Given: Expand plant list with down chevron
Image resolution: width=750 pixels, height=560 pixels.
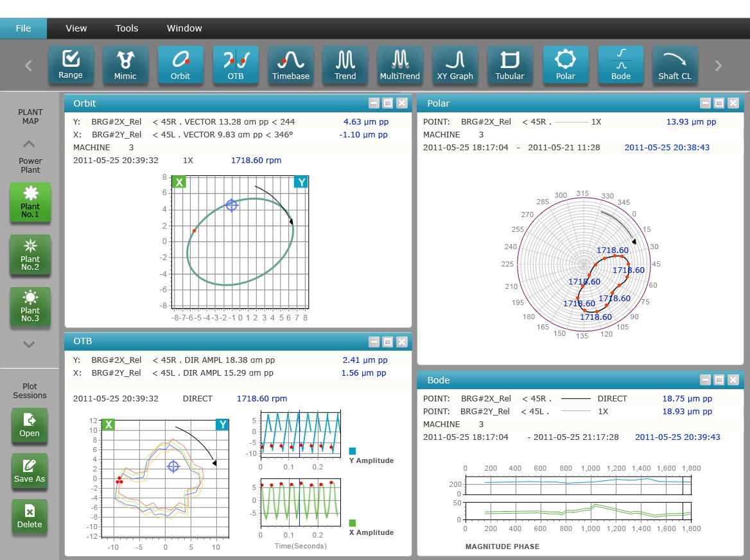Looking at the screenshot, I should [x=29, y=344].
